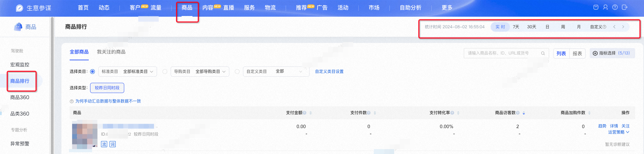Click the 流 tag icon under the product
Screen dimensions: 644x154
click(x=104, y=144)
